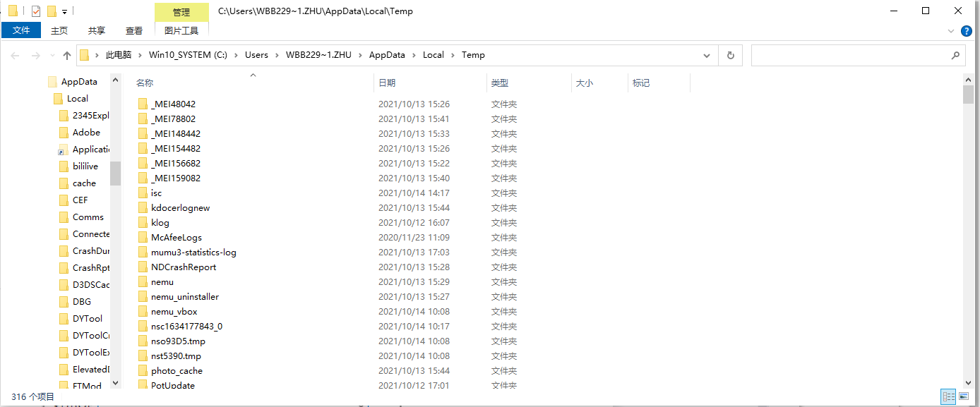Viewport: 980px width, 407px height.
Task: Click the address bar folder icon
Action: [x=85, y=55]
